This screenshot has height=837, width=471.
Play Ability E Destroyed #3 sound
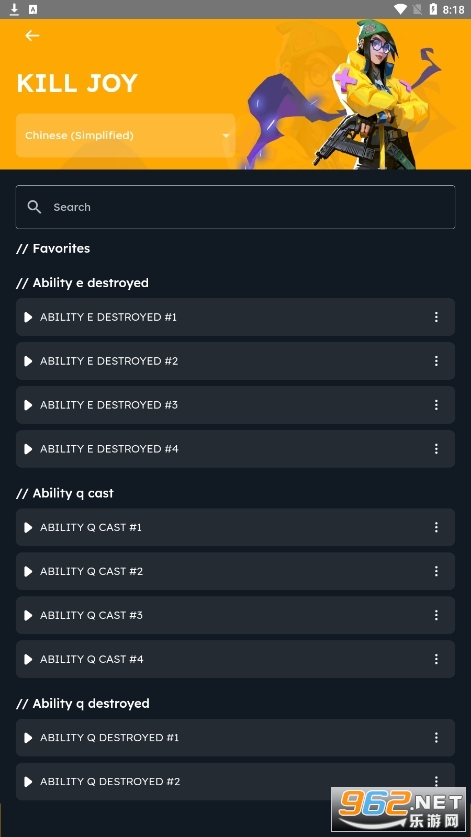28,405
